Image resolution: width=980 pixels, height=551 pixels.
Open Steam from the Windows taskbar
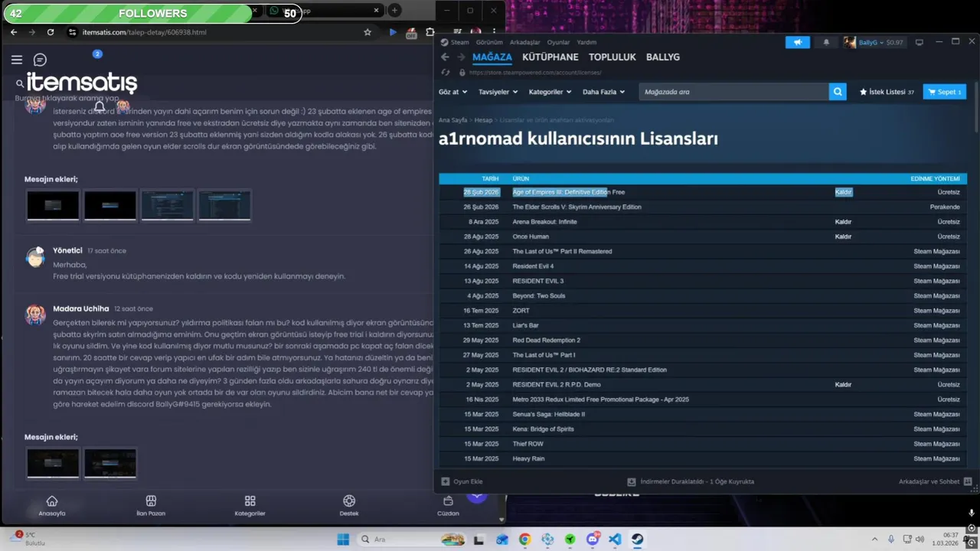tap(637, 540)
